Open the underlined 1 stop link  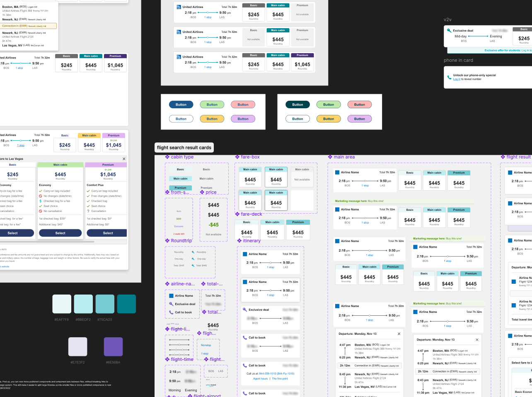[21, 146]
